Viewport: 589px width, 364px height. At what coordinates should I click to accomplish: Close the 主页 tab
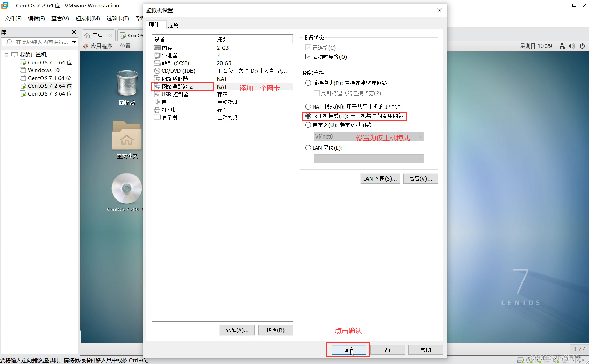(110, 35)
